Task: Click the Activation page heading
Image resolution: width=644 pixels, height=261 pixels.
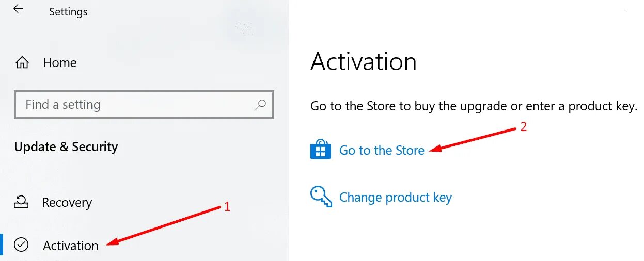Action: pyautogui.click(x=364, y=62)
